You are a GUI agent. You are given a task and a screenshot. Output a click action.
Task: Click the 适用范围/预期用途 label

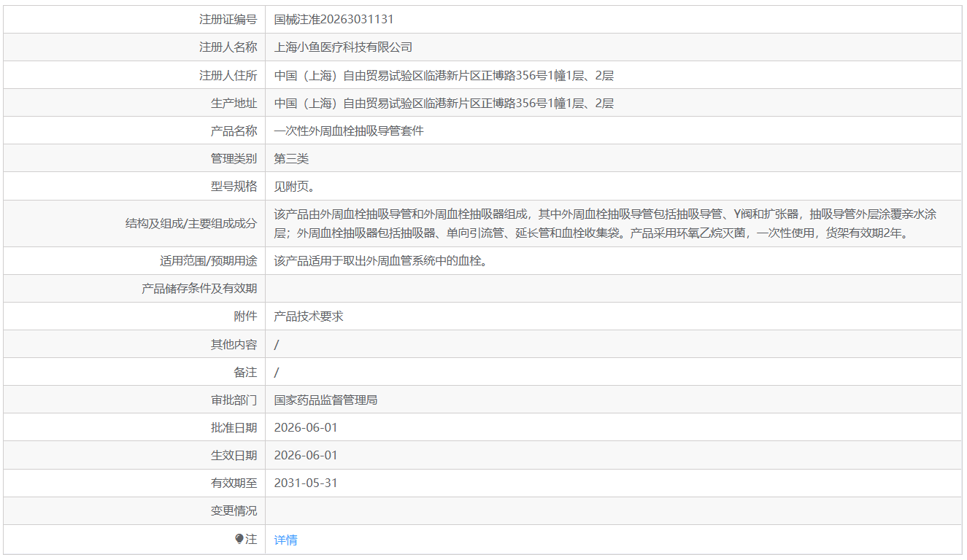click(209, 261)
